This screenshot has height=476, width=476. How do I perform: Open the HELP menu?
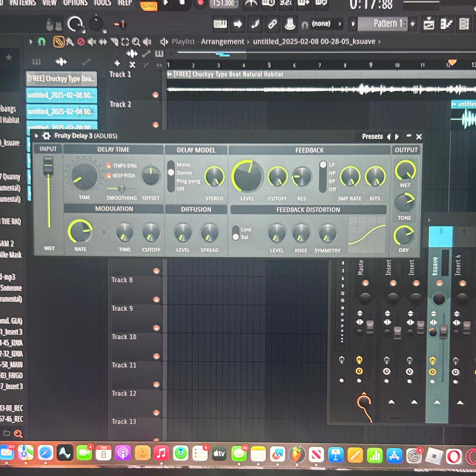click(125, 3)
